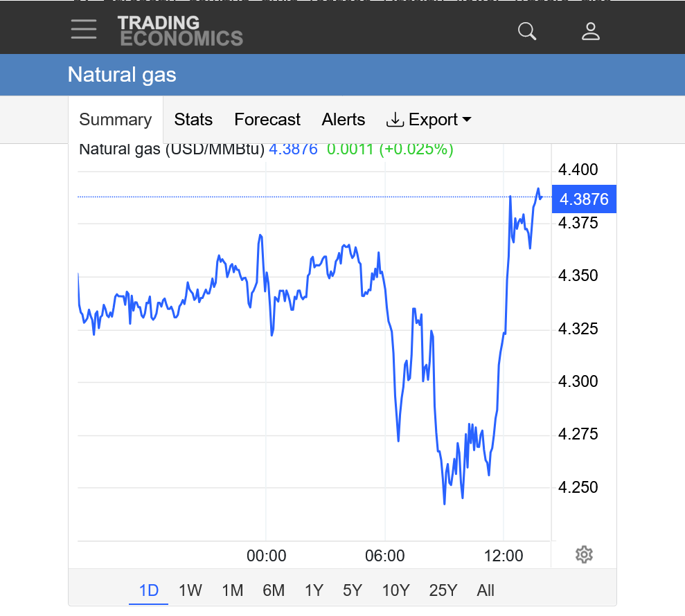Open the Stats tab
685x616 pixels.
tap(193, 120)
